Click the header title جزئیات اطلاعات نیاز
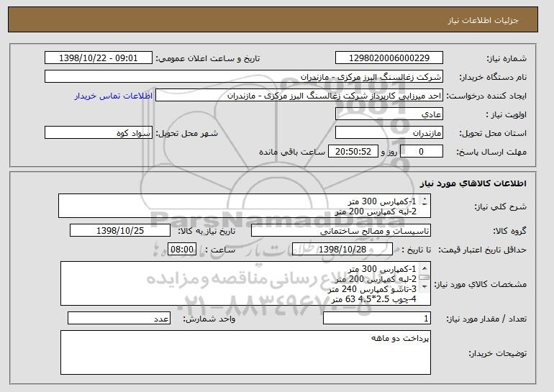 483,20
